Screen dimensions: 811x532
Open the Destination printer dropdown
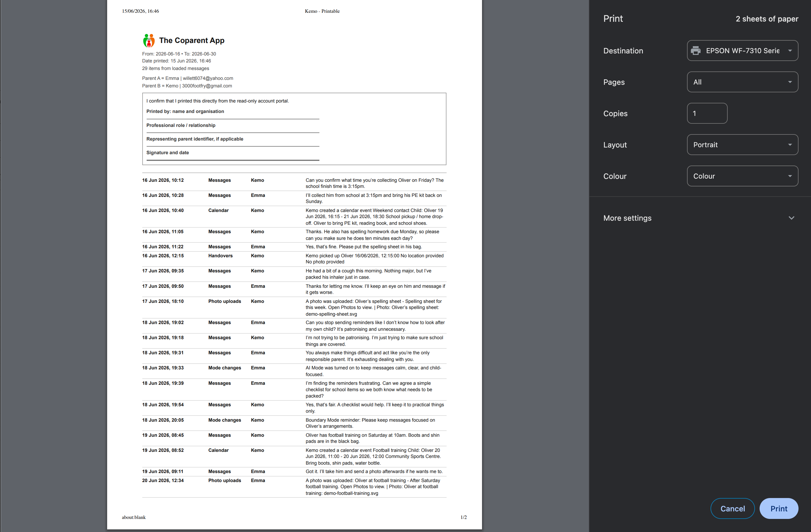[742, 51]
